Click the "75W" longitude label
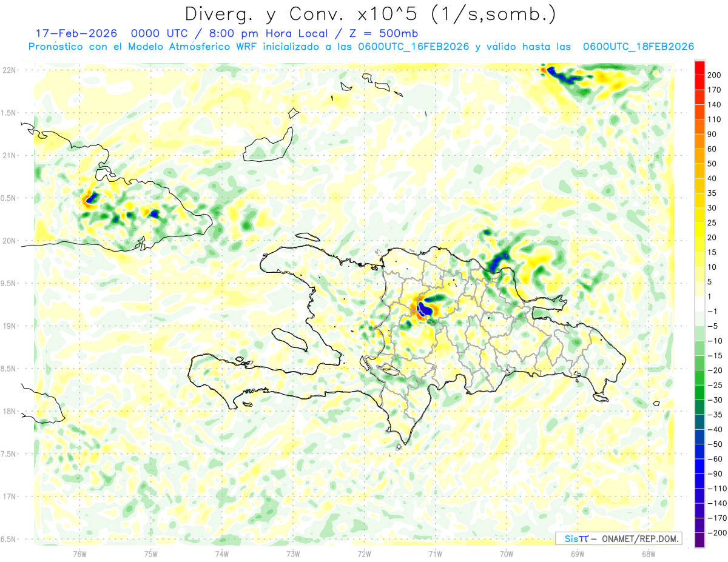728x562 pixels. point(151,554)
